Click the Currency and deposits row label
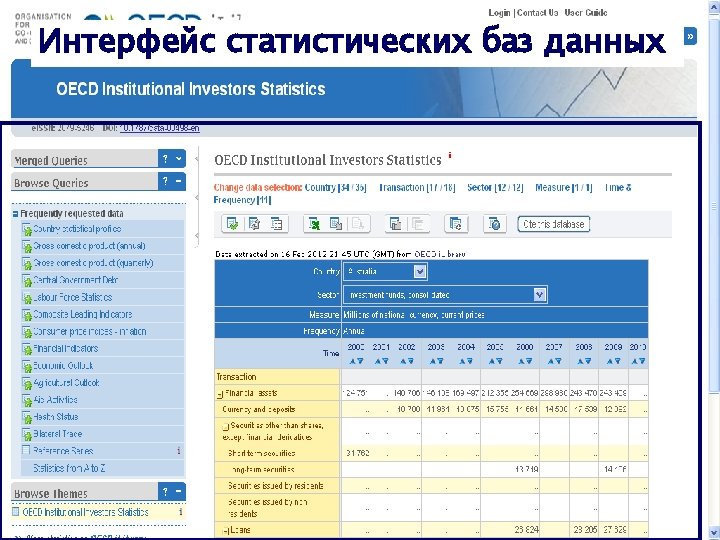 pos(259,409)
